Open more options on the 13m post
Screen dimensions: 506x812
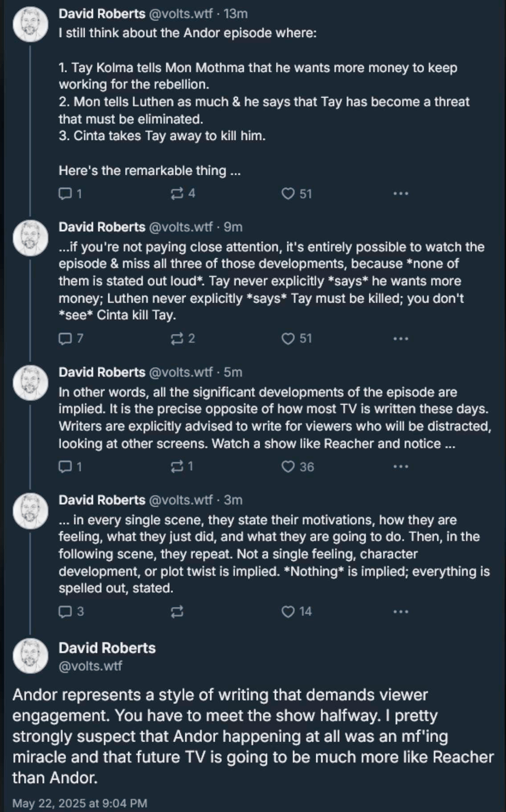(400, 193)
